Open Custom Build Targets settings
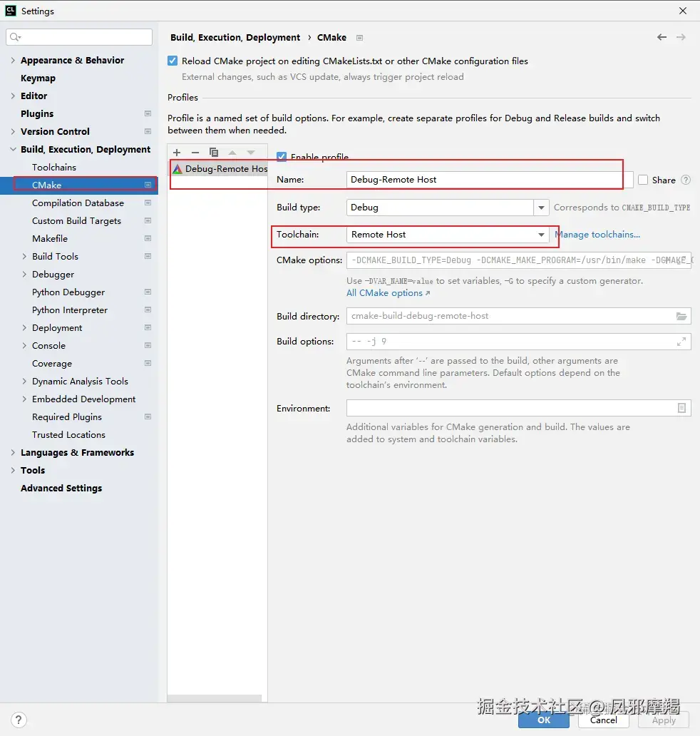Viewport: 700px width, 736px height. [76, 220]
